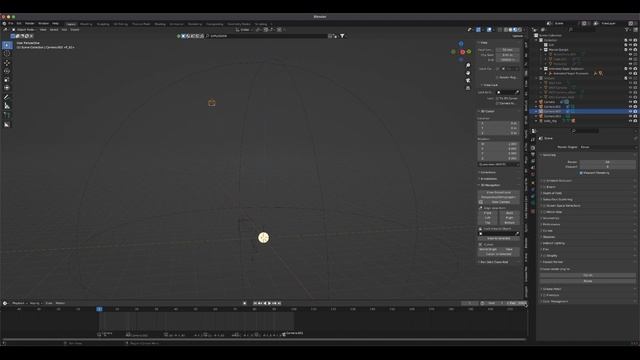Viewport: 640px width, 360px height.
Task: Hide Camera.001 with its eye icon
Action: [x=630, y=107]
